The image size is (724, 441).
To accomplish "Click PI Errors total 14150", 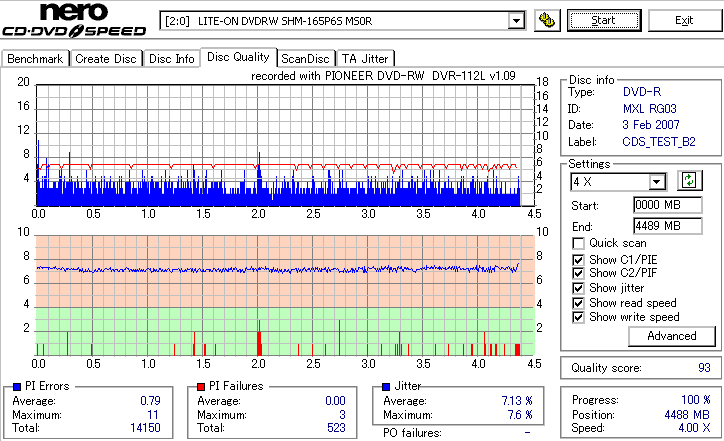I will pos(145,428).
